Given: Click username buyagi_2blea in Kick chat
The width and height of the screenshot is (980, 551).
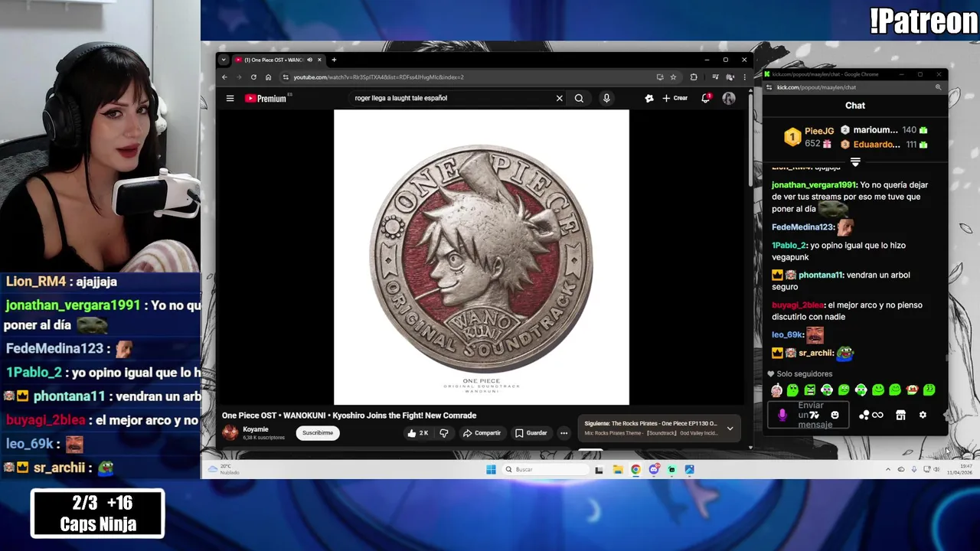Looking at the screenshot, I should point(798,305).
